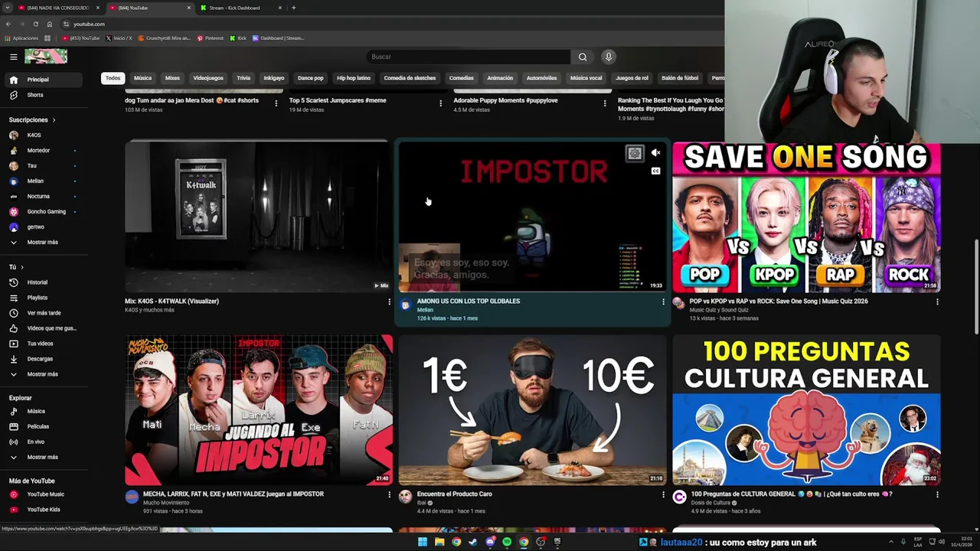This screenshot has height=551, width=980.
Task: Open browser home button
Action: (50, 24)
